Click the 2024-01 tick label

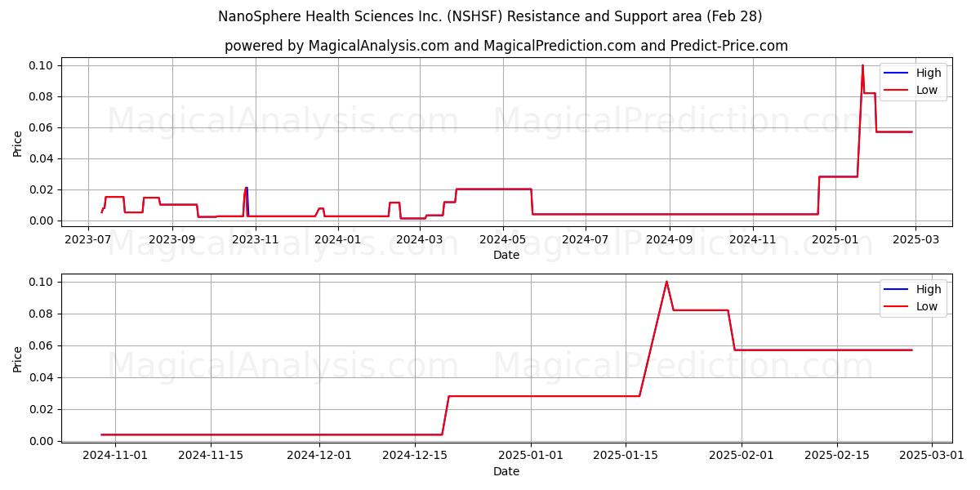(x=338, y=239)
